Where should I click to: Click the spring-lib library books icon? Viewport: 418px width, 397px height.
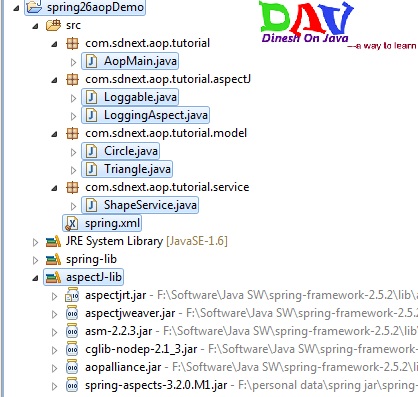click(x=53, y=259)
